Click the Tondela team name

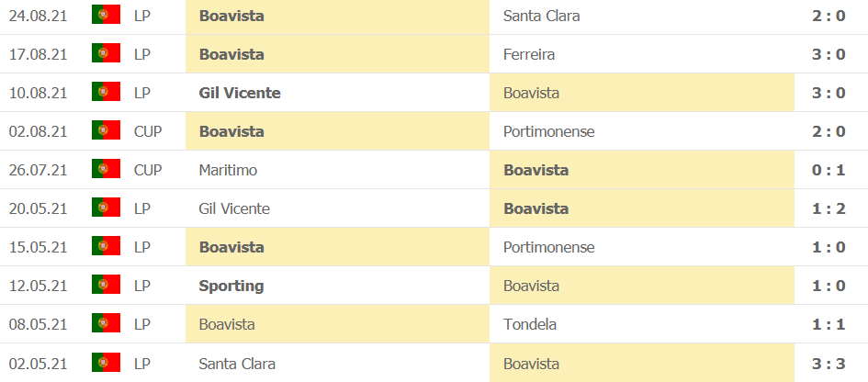point(530,324)
